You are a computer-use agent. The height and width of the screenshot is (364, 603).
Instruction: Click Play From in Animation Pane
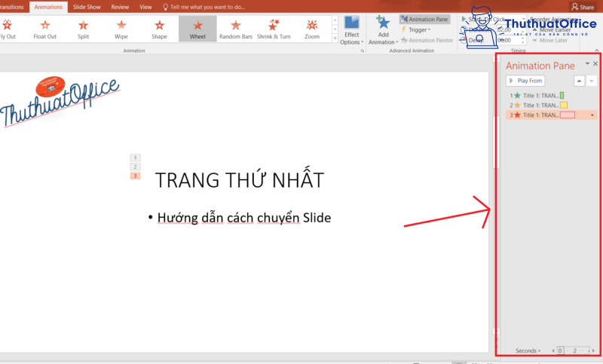pos(525,81)
